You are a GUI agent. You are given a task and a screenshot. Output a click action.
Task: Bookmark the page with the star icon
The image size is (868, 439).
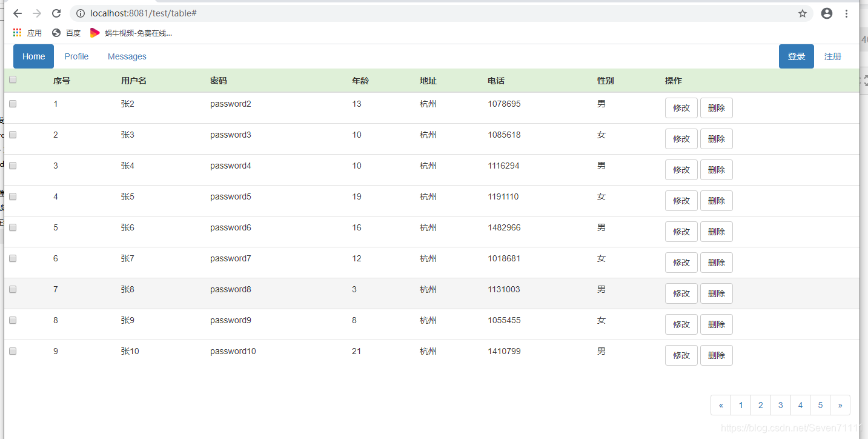[x=803, y=13]
